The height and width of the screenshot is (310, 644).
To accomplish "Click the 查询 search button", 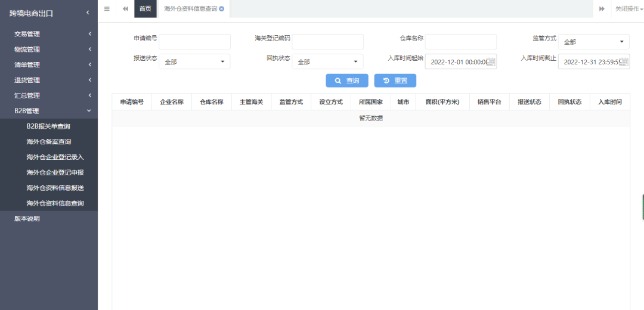I will [x=346, y=80].
